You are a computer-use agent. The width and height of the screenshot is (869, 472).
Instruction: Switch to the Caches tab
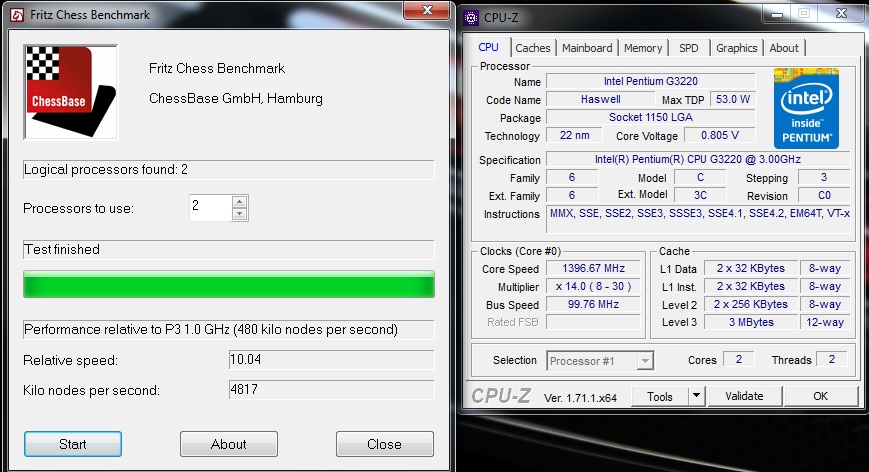tap(533, 48)
